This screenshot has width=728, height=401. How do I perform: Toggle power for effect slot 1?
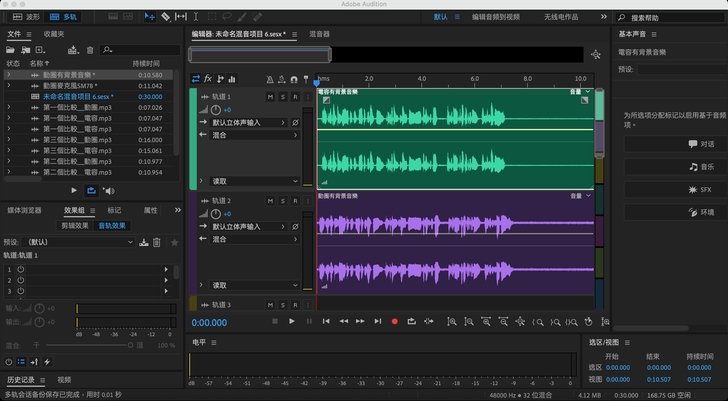click(22, 269)
